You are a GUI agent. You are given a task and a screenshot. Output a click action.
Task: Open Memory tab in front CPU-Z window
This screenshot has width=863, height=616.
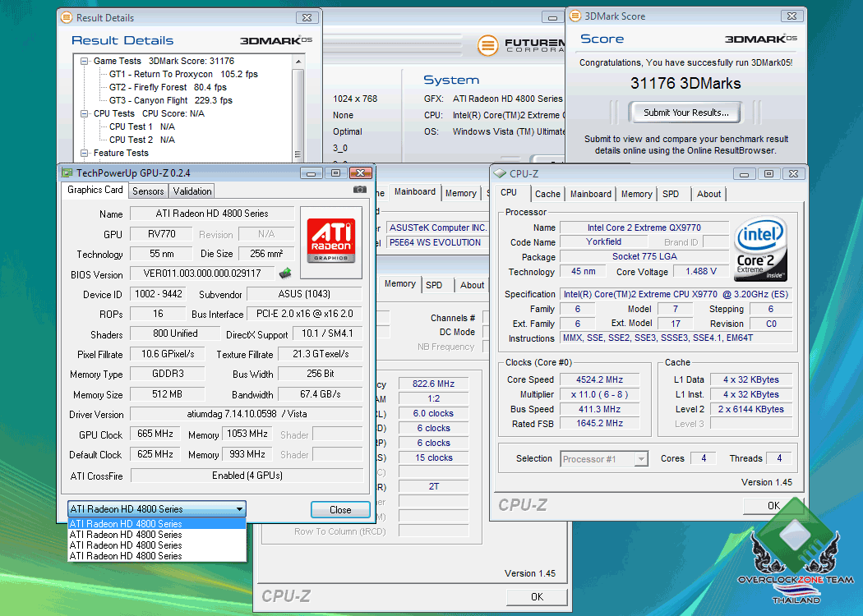pos(637,194)
